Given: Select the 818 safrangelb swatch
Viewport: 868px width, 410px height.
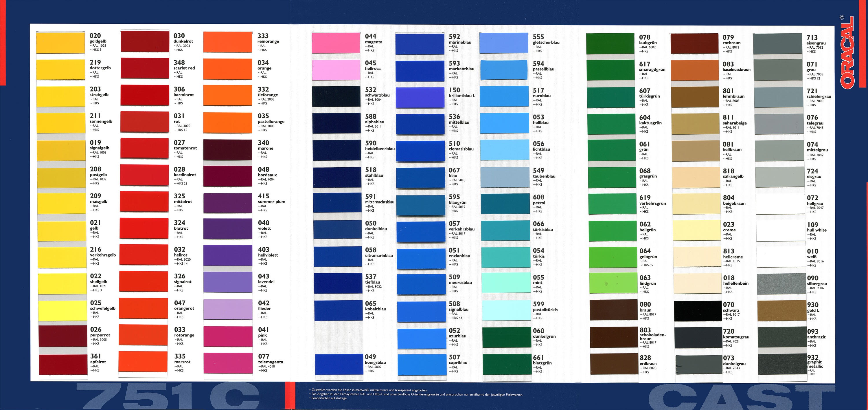Looking at the screenshot, I should (696, 178).
